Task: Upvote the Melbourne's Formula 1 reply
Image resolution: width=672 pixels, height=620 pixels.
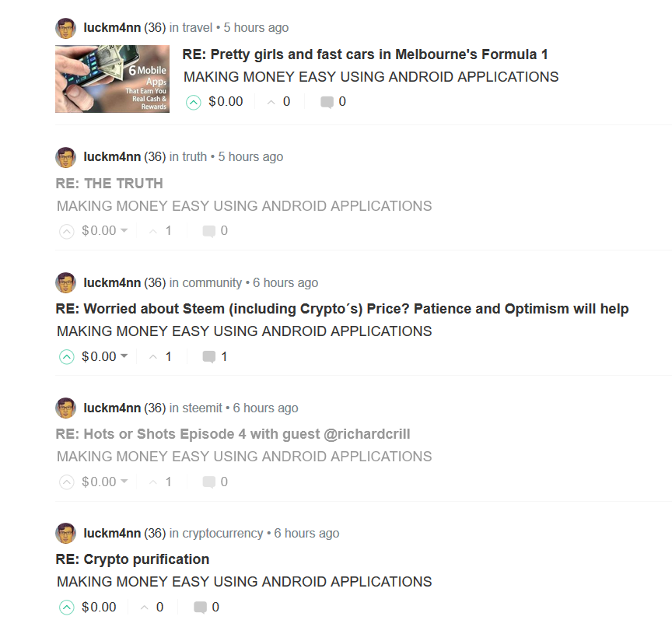Action: coord(194,102)
